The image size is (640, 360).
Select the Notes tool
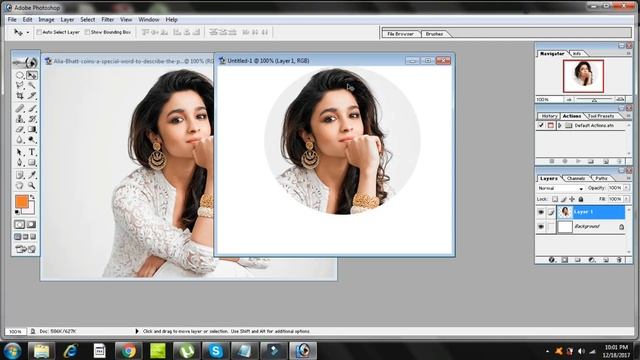pos(20,175)
